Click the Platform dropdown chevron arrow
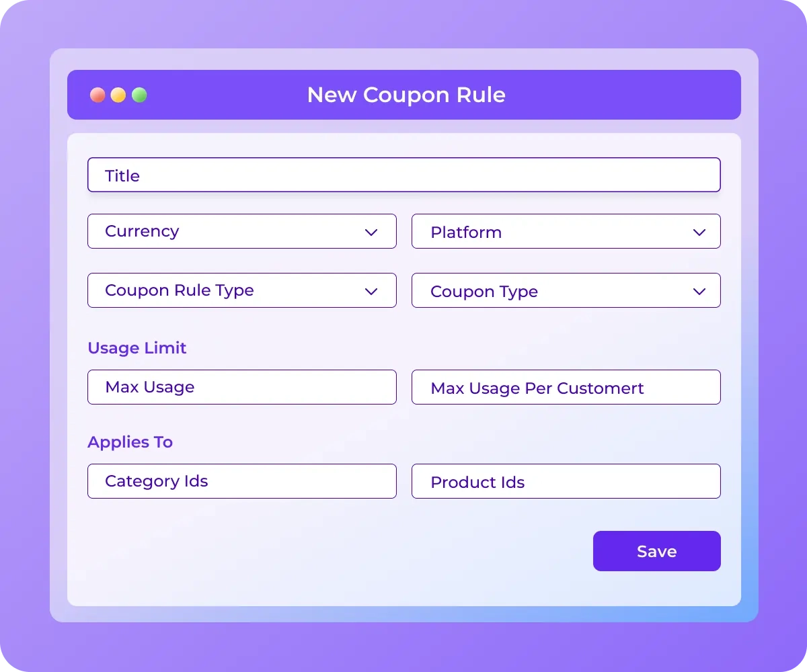 [x=698, y=232]
